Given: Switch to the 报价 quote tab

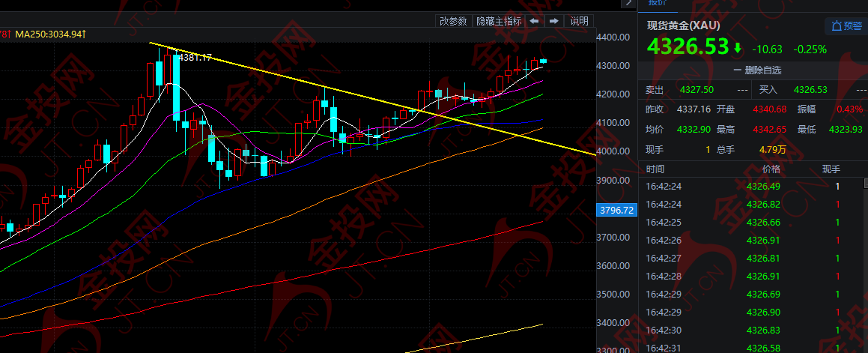Looking at the screenshot, I should pos(658,3).
